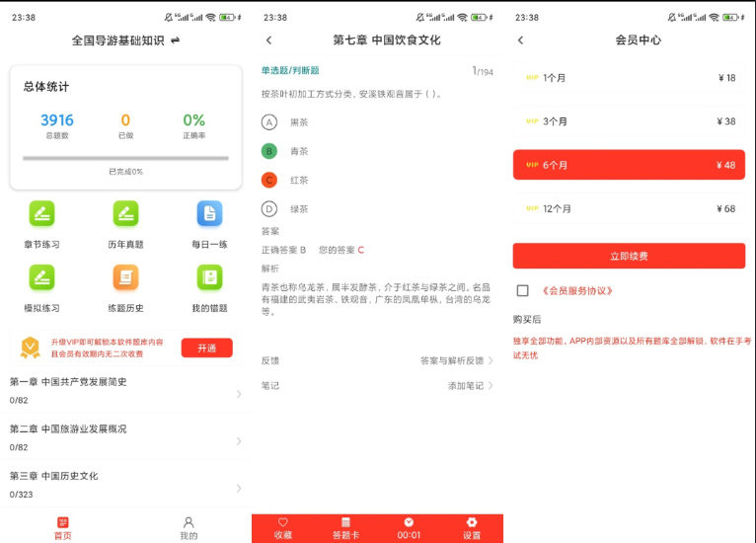Screen dimensions: 756x543
Task: Switch to the 首页 home tab
Action: tap(63, 528)
